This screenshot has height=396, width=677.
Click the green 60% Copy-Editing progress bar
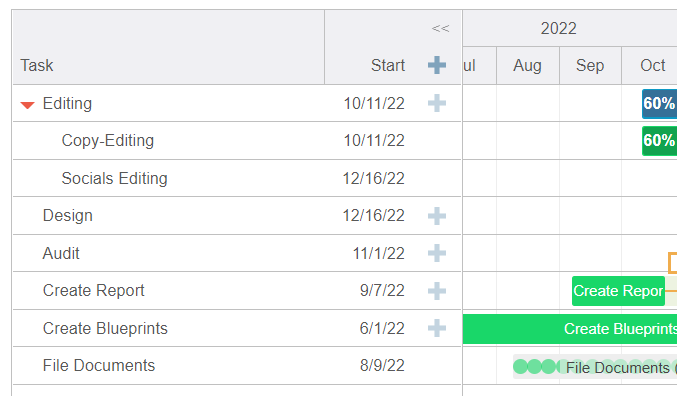click(x=659, y=141)
